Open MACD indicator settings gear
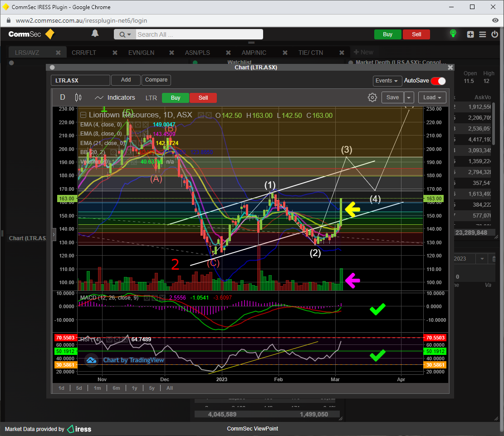504x436 pixels. (155, 298)
